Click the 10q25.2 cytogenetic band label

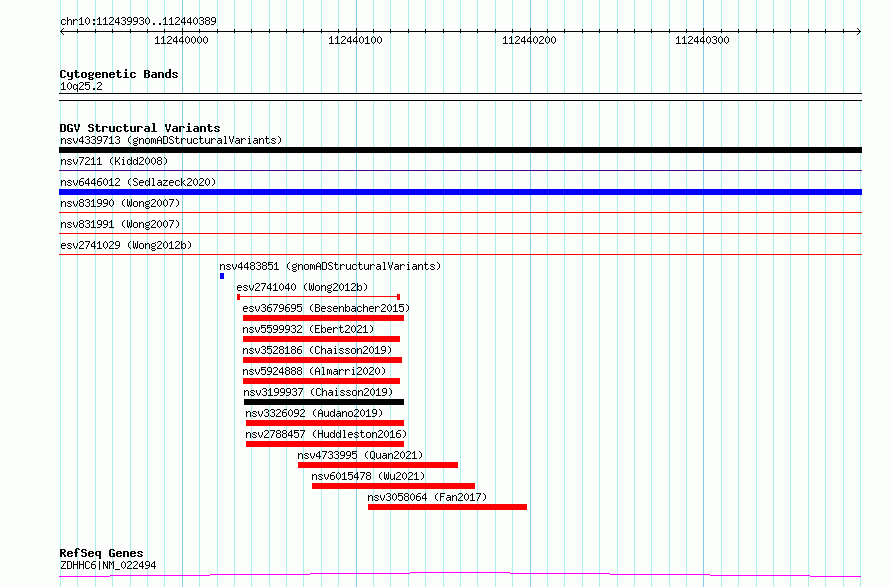(x=81, y=86)
